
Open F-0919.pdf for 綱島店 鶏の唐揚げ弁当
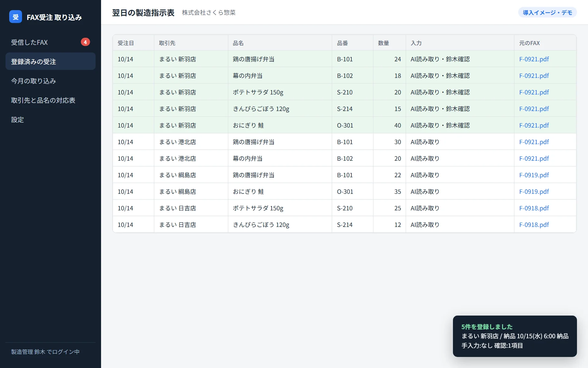tap(534, 175)
